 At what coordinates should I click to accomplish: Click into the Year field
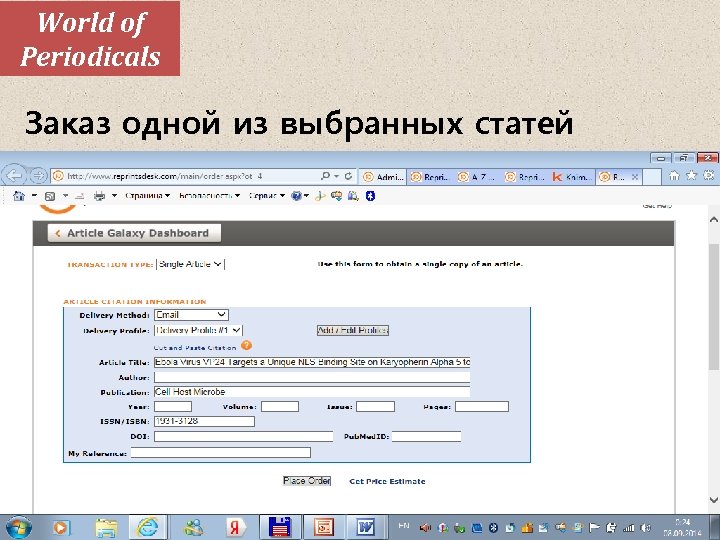tap(173, 406)
